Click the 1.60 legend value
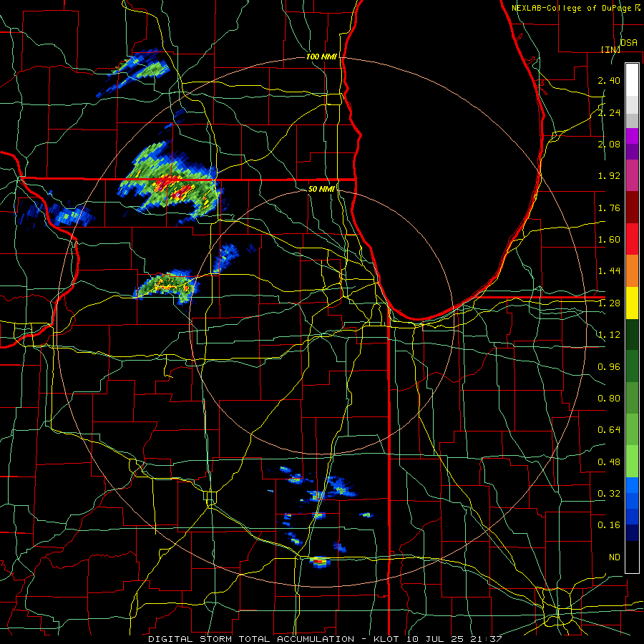This screenshot has height=644, width=644. click(x=609, y=240)
